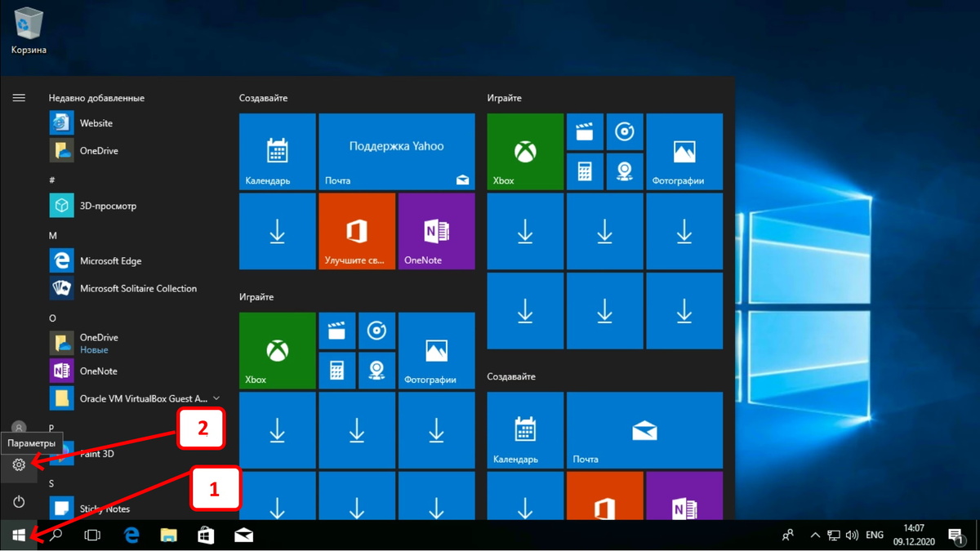
Task: Open the Параметры gear icon
Action: [x=19, y=464]
